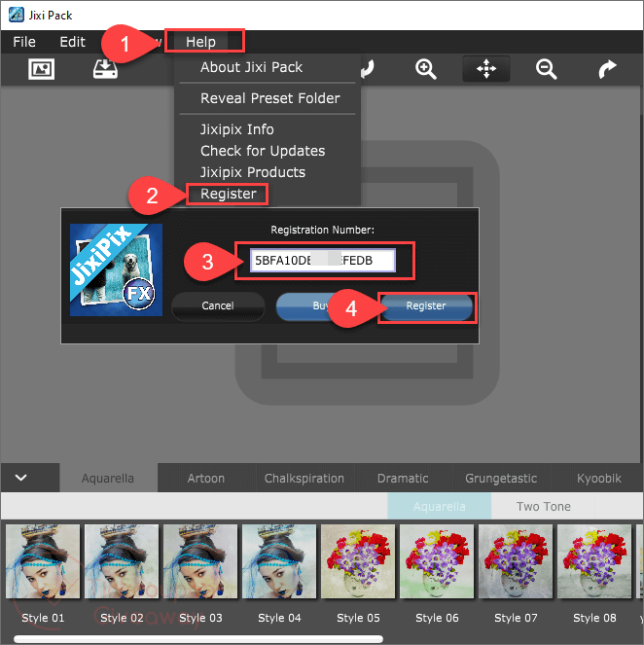Choose Register in the Help menu

(x=229, y=194)
